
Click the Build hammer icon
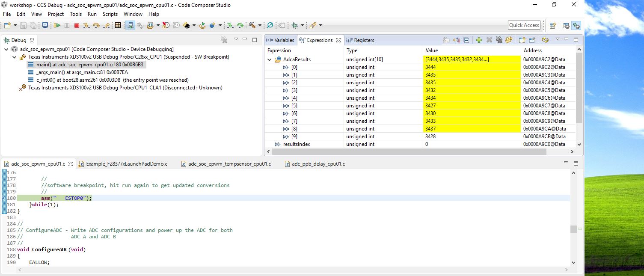tap(252, 26)
